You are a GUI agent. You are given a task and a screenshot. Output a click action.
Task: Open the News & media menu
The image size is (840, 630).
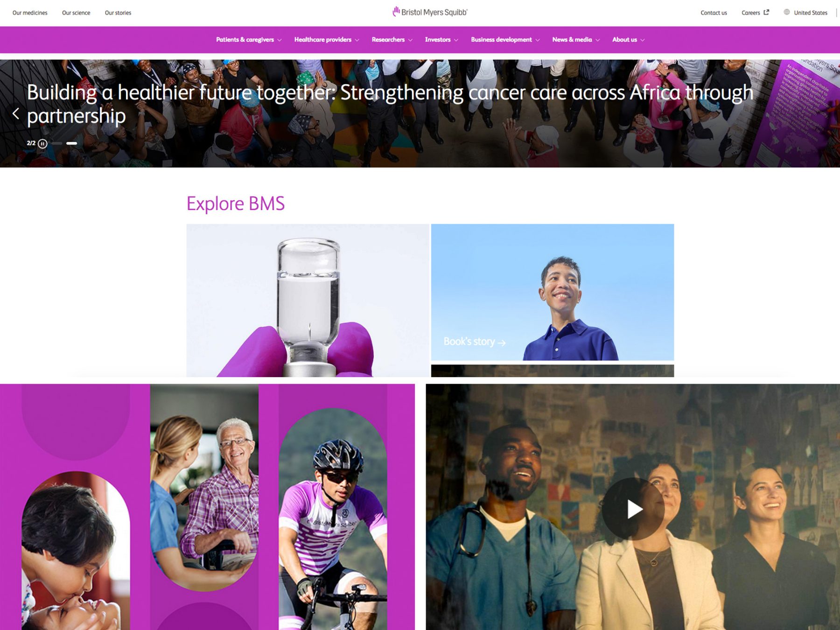point(576,40)
